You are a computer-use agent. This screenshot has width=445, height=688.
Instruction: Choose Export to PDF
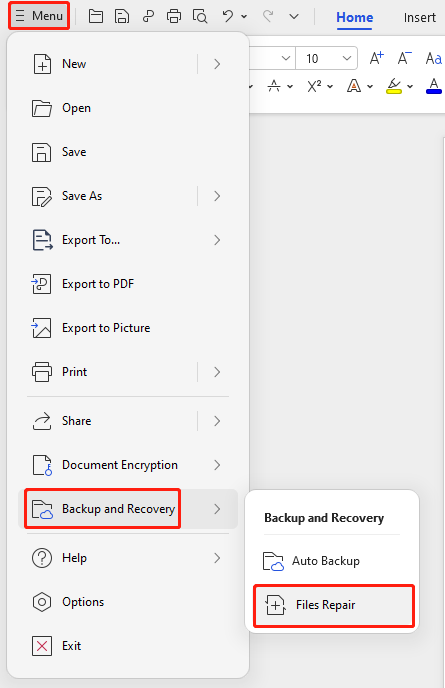coord(128,284)
